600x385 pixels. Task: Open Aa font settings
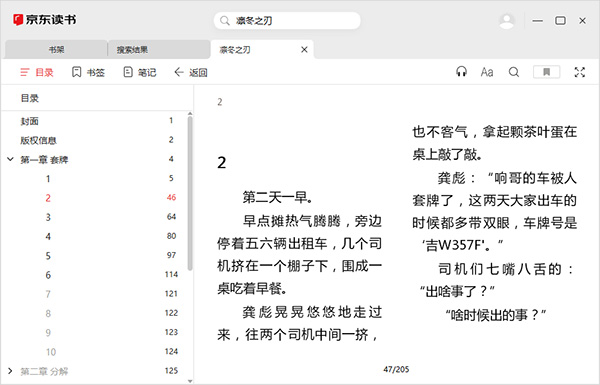(487, 72)
